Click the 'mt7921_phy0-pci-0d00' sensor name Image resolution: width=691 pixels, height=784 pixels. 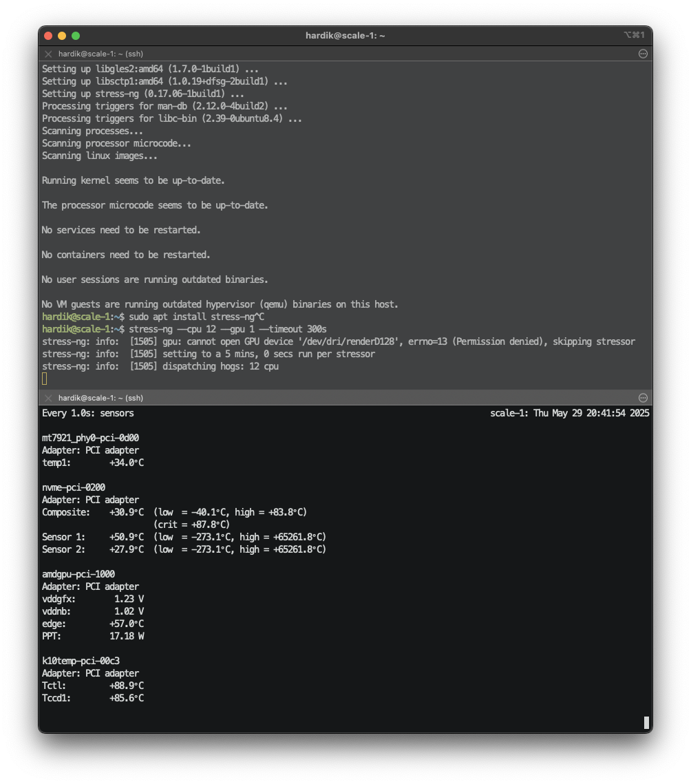click(90, 438)
